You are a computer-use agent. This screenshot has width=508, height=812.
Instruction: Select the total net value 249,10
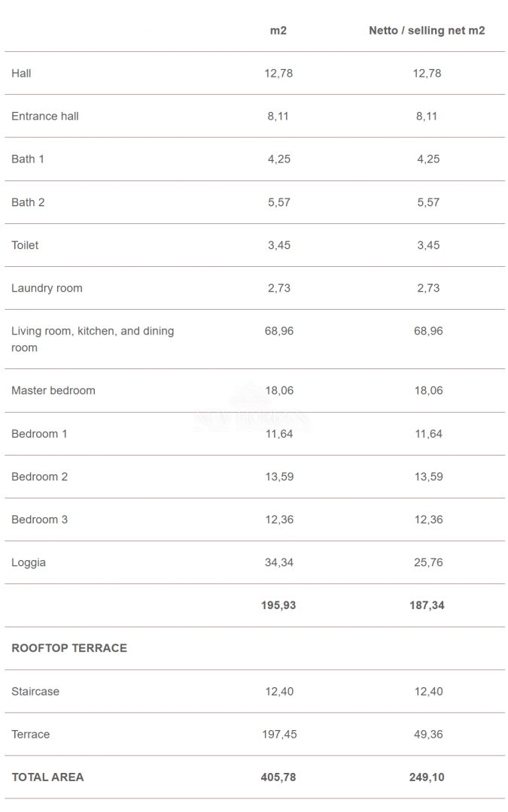coord(427,777)
